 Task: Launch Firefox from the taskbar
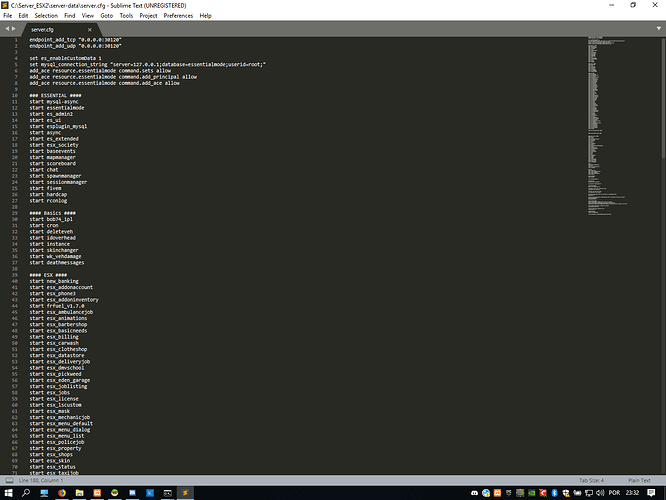pyautogui.click(x=62, y=493)
